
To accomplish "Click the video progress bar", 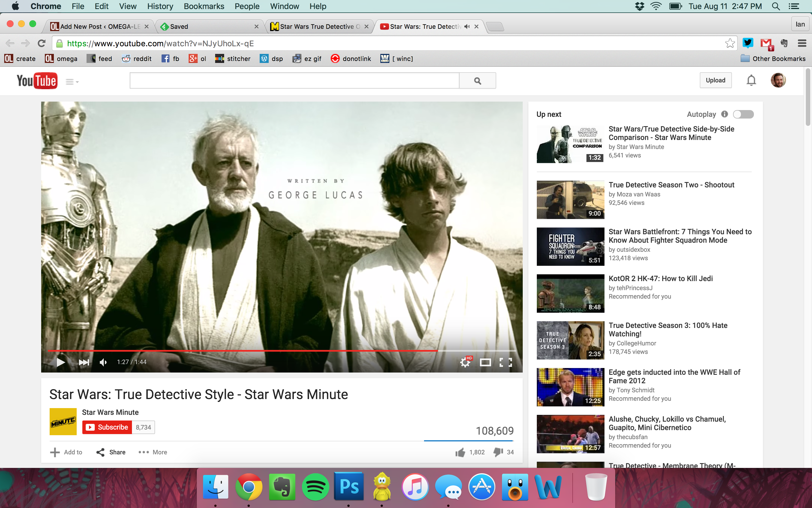I will point(281,351).
